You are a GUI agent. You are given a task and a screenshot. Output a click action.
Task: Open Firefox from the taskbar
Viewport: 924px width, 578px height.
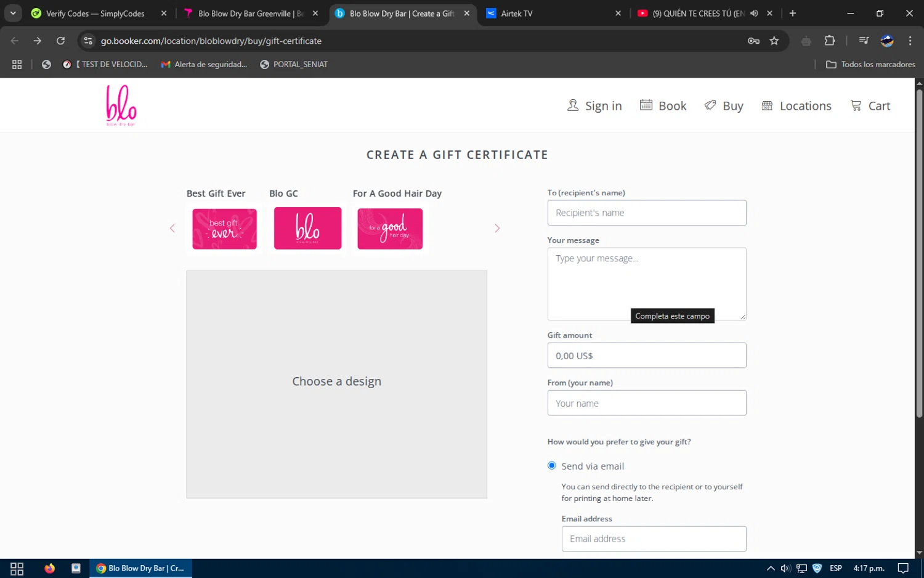coord(50,568)
